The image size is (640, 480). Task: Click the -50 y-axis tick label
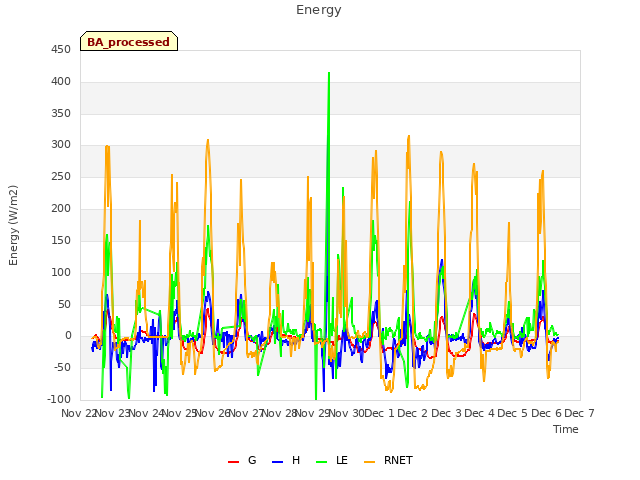click(x=62, y=367)
